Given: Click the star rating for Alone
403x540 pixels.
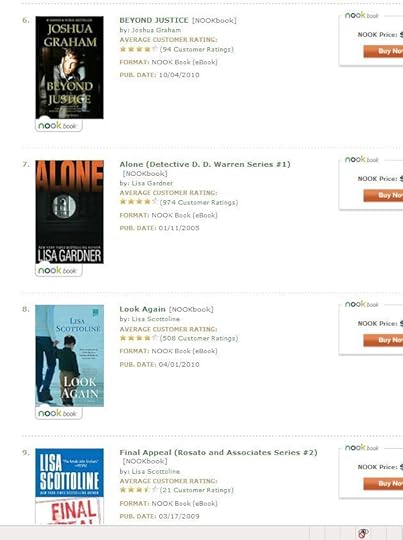Looking at the screenshot, I should pos(138,202).
